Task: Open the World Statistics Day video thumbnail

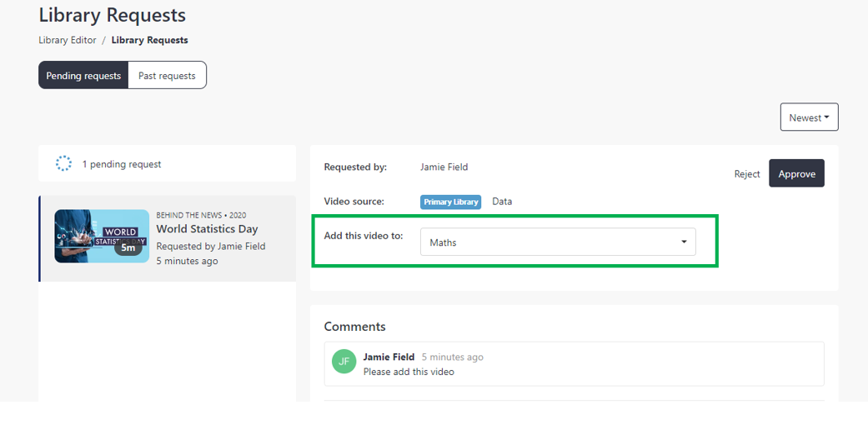Action: pos(102,237)
